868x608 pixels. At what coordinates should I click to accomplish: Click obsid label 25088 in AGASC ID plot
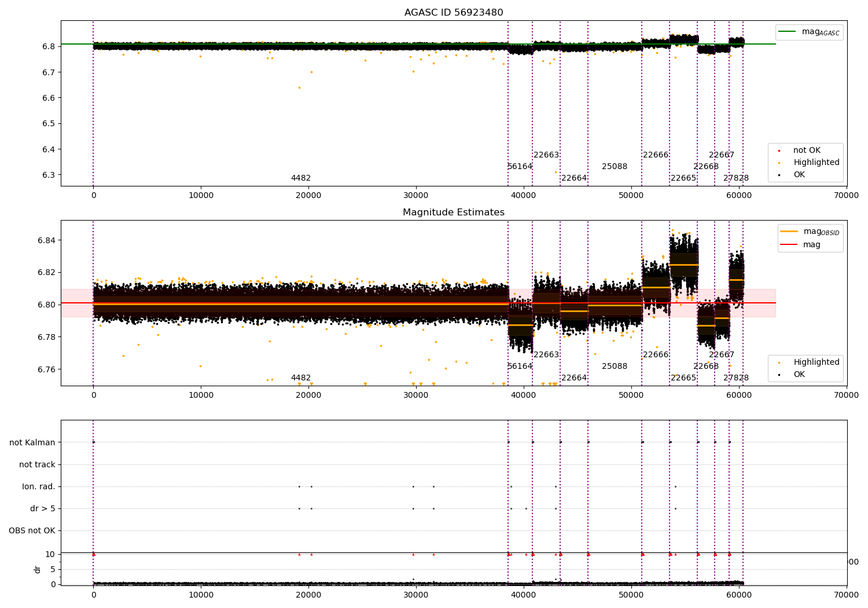tap(615, 167)
